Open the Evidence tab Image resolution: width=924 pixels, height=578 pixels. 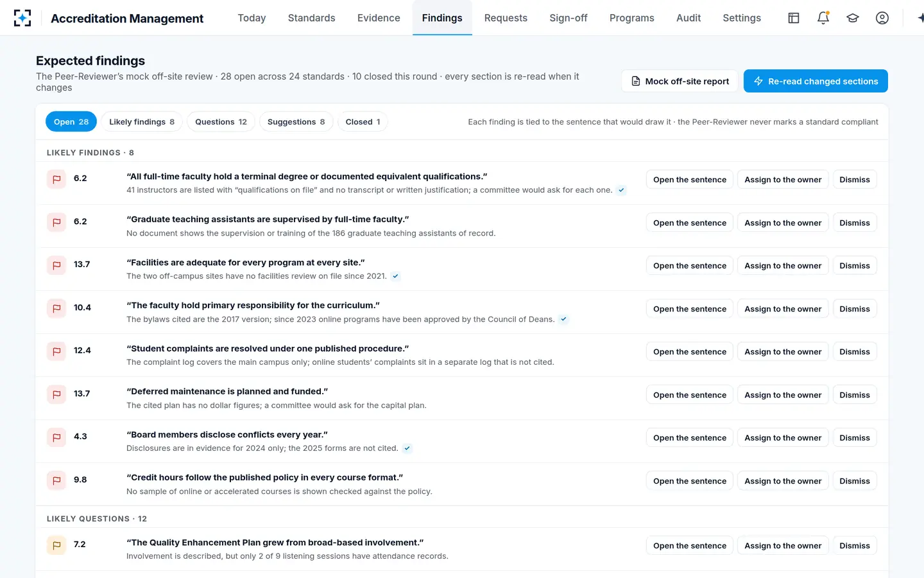[x=379, y=18]
